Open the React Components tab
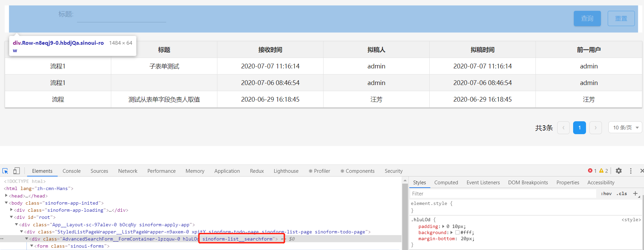The width and height of the screenshot is (644, 250). [x=357, y=171]
